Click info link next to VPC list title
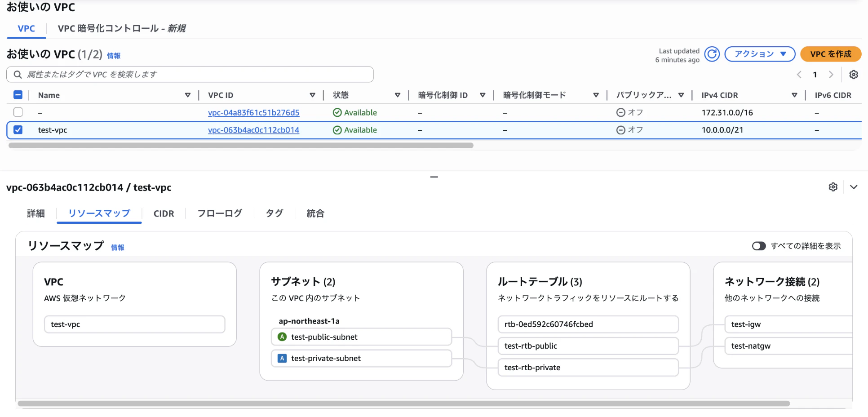Image resolution: width=868 pixels, height=417 pixels. 114,56
